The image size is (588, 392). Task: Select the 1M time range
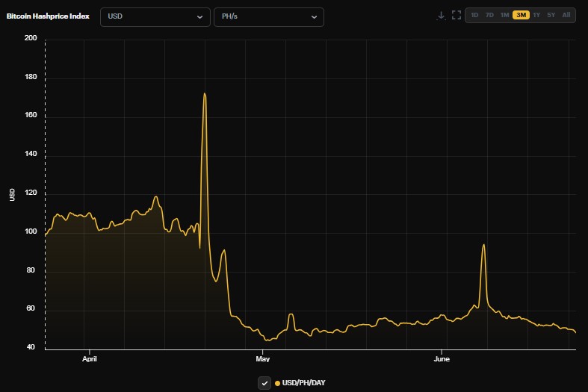tap(505, 16)
